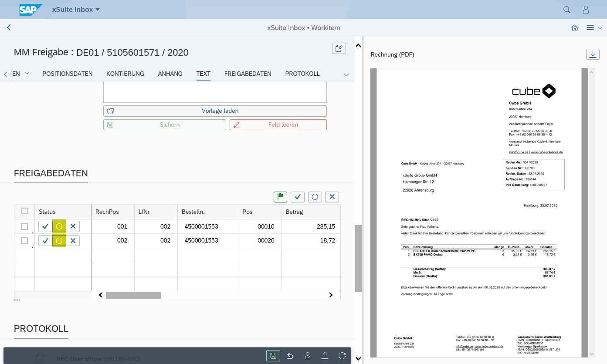Click the refresh icon in footer toolbar
The height and width of the screenshot is (364, 607).
click(342, 356)
